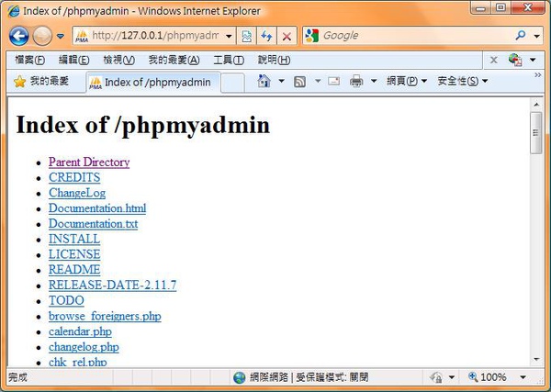Image resolution: width=551 pixels, height=392 pixels.
Task: Open the browse_foreigners.php link
Action: pos(105,316)
